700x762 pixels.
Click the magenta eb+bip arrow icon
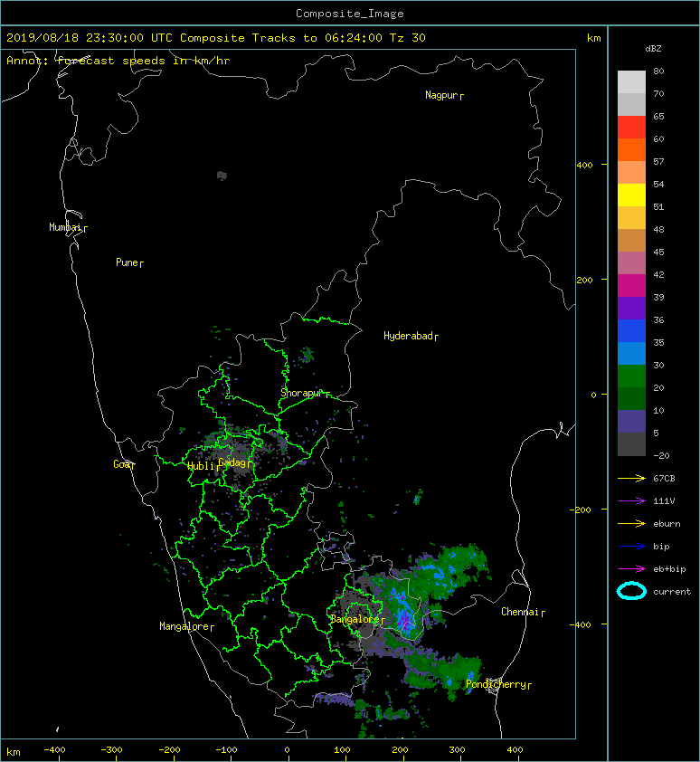coord(631,569)
